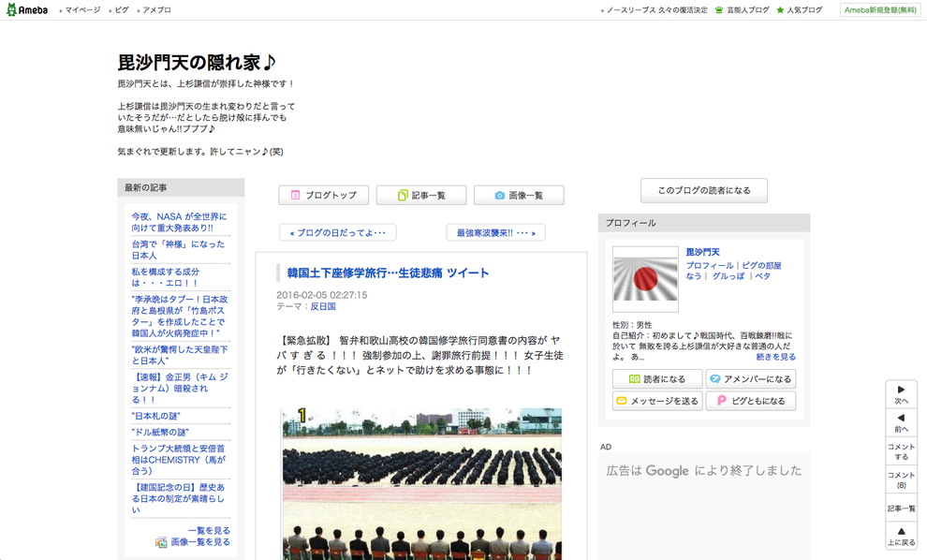
Task: Open the プロフィール link next to the avatar
Action: coord(710,266)
